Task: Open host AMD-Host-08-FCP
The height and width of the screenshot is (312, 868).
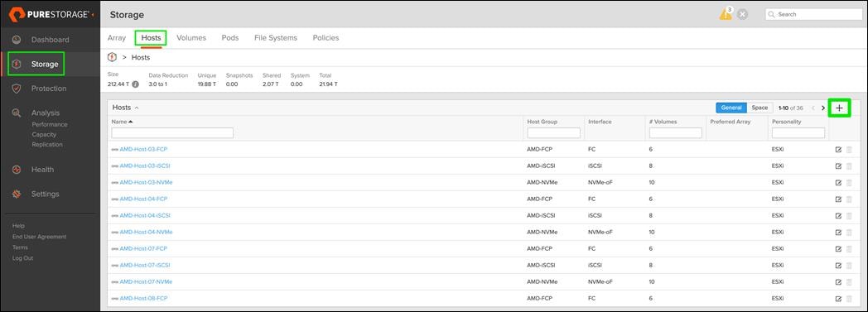Action: 143,299
